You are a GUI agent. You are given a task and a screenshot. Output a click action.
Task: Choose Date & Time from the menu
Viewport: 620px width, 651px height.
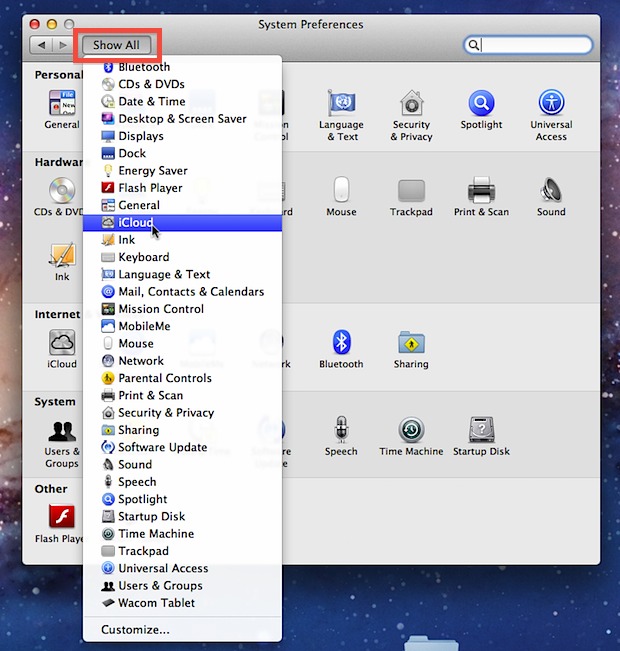point(183,101)
